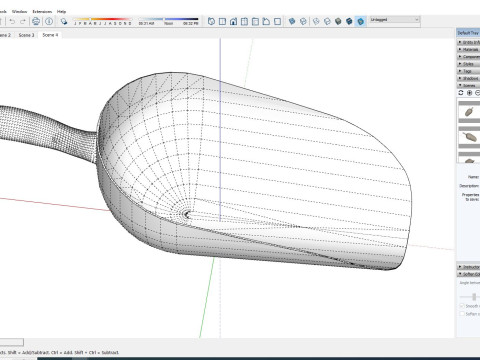Viewport: 480px width, 360px height.
Task: Switch to Scene 2 tab
Action: point(5,35)
